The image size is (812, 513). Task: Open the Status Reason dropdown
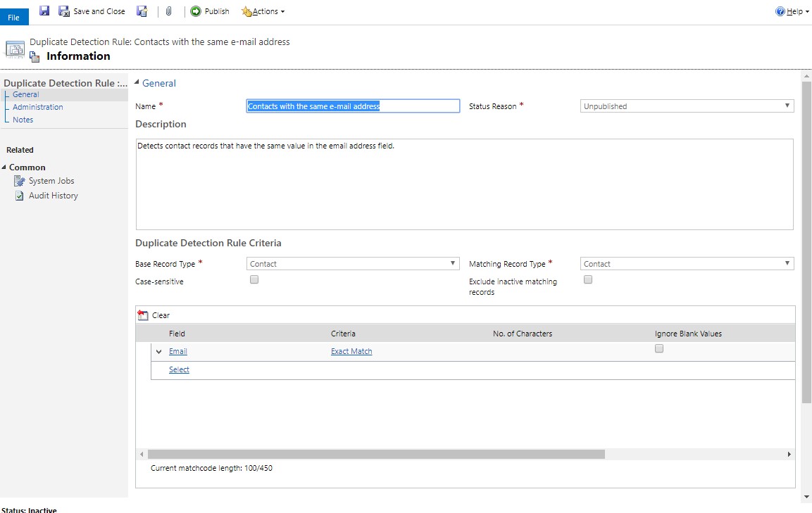687,106
